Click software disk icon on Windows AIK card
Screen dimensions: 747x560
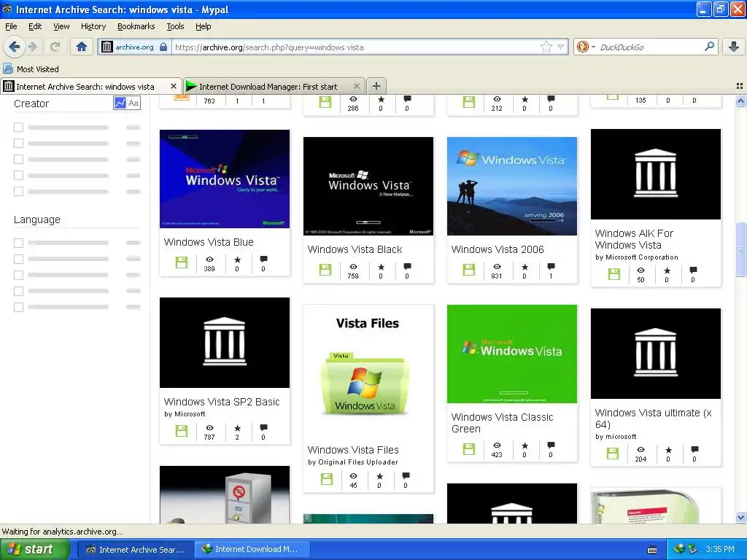(x=614, y=274)
